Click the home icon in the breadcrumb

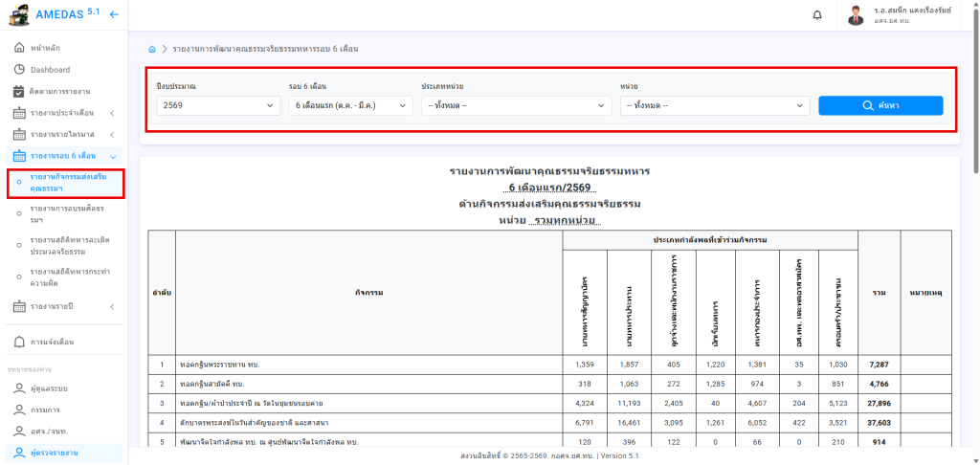coord(152,49)
